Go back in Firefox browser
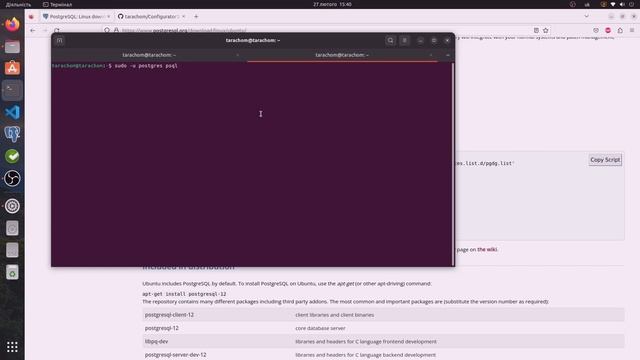The height and width of the screenshot is (360, 640). pyautogui.click(x=33, y=30)
